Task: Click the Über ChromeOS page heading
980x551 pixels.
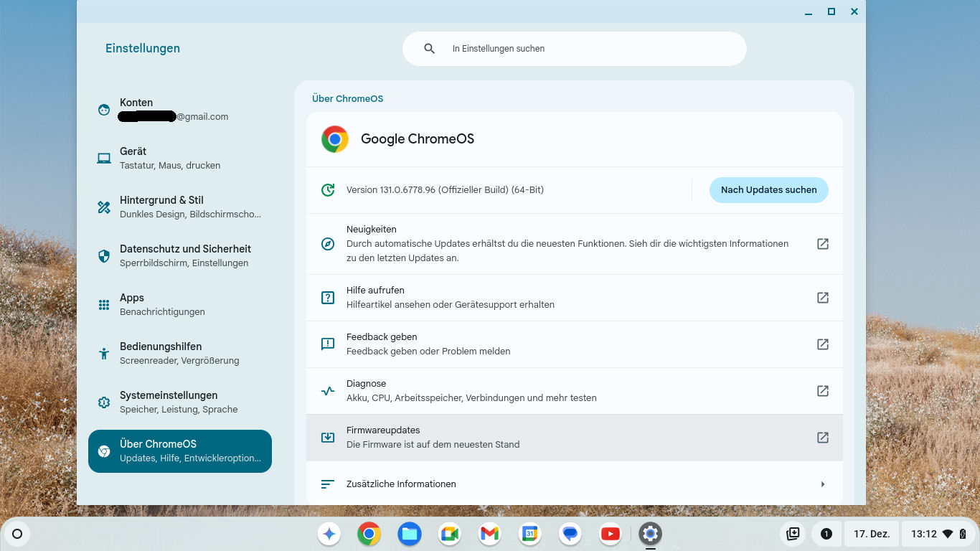Action: click(x=348, y=99)
